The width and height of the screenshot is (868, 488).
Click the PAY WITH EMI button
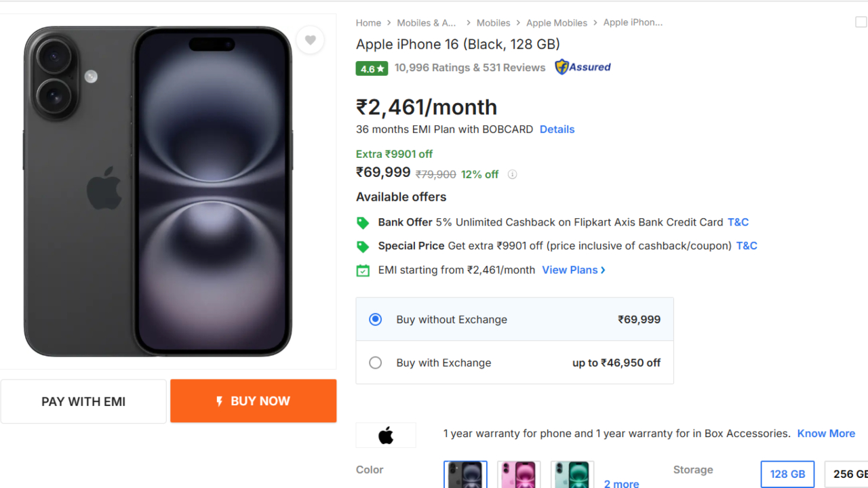pyautogui.click(x=83, y=401)
